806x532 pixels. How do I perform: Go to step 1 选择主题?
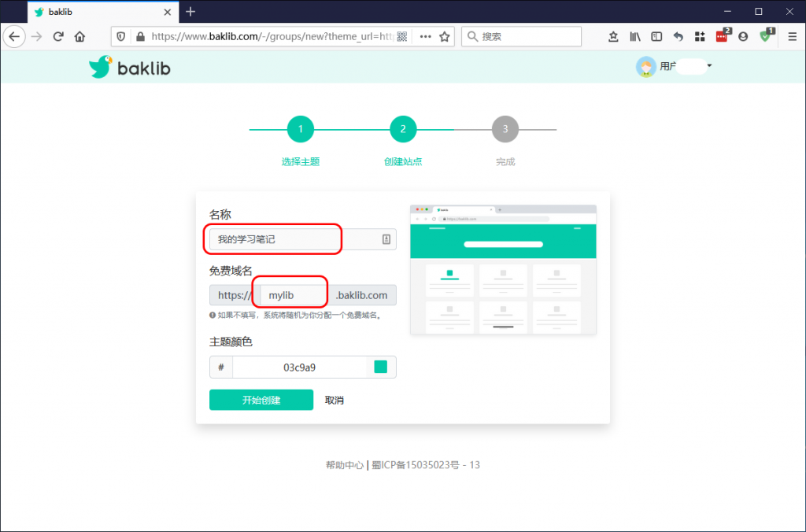click(301, 129)
